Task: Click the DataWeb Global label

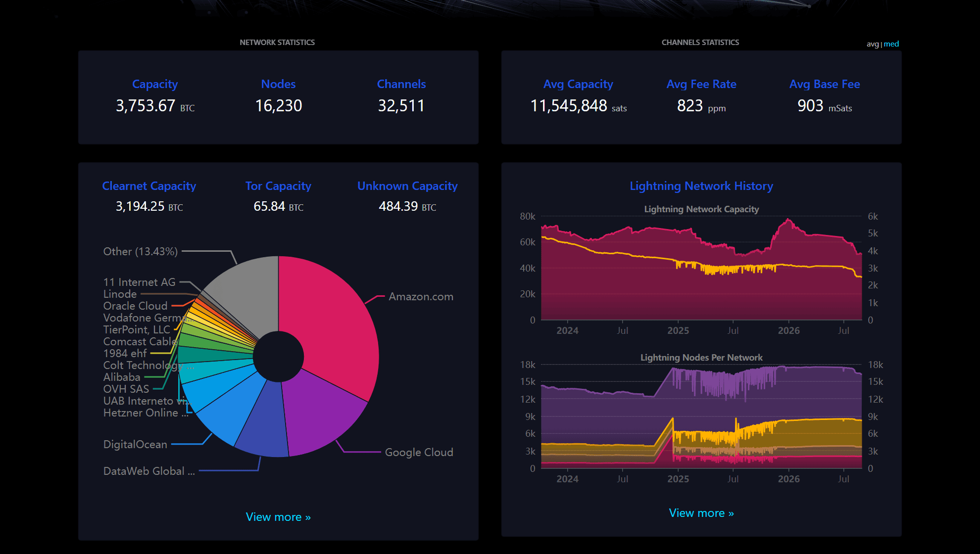Action: pyautogui.click(x=149, y=471)
